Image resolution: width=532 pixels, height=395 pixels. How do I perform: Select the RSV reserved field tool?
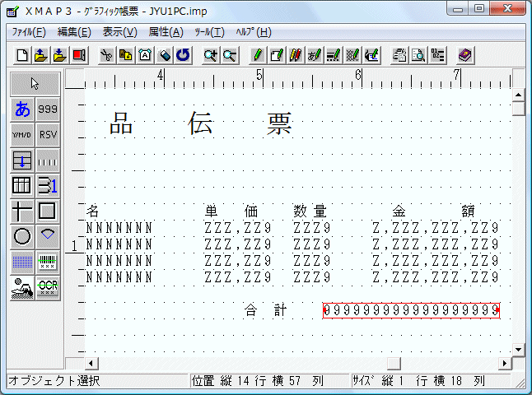click(x=48, y=135)
